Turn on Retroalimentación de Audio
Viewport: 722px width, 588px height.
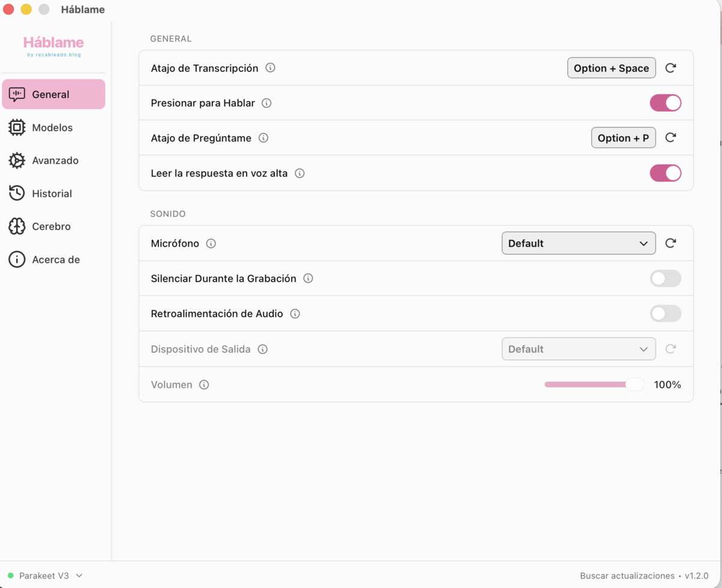coord(665,314)
